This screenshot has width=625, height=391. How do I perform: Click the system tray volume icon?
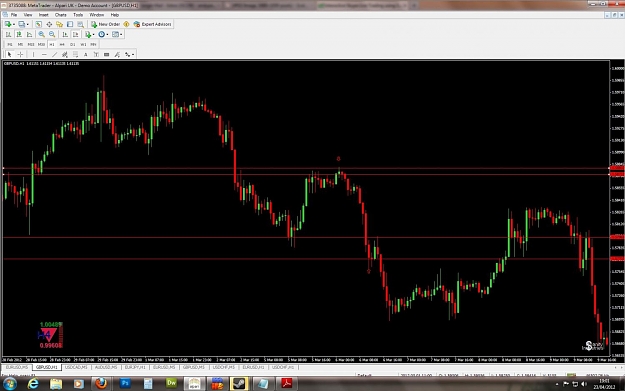[x=584, y=384]
